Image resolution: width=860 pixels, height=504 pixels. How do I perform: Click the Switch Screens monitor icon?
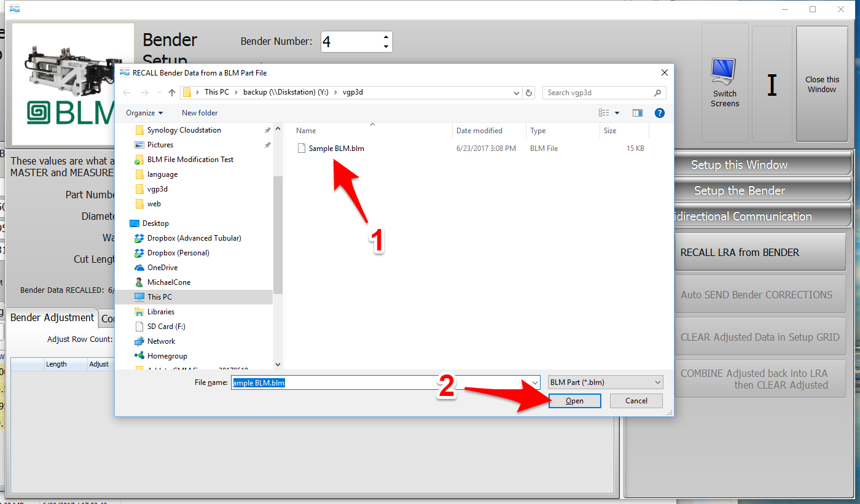tap(725, 72)
